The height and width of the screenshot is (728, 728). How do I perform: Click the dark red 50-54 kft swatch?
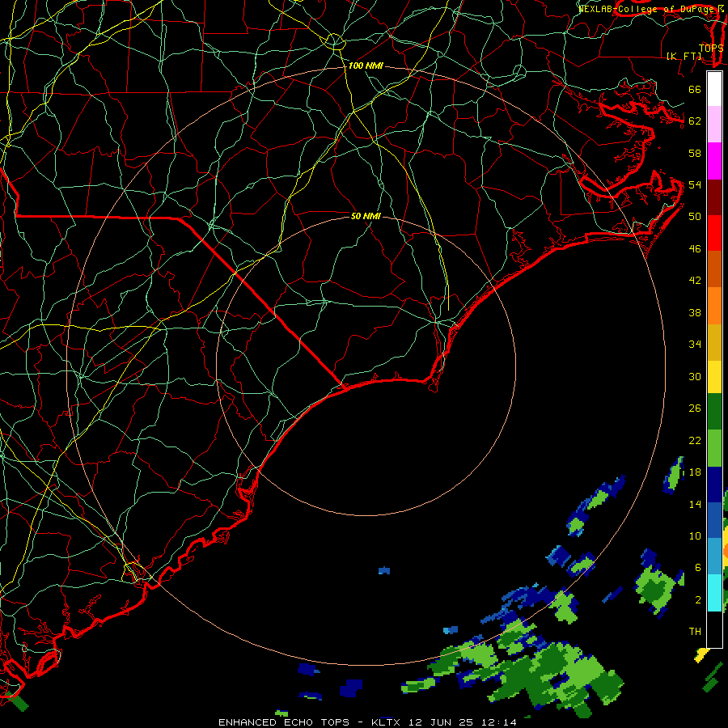tap(714, 197)
